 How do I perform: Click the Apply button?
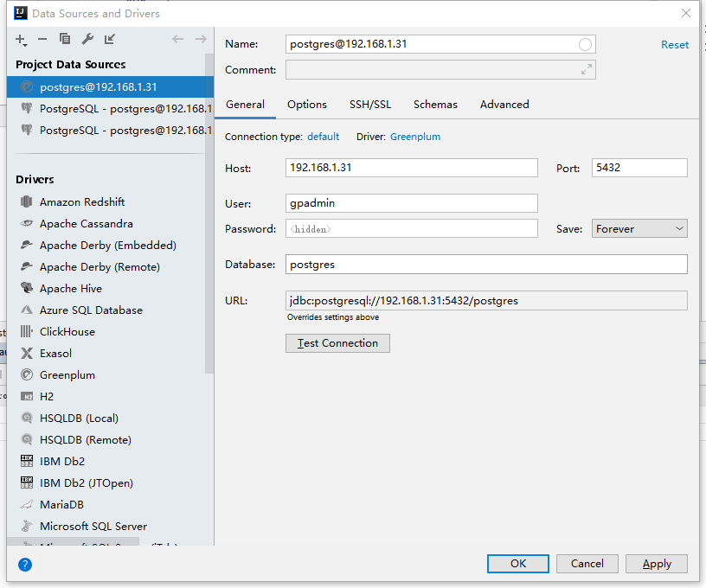[657, 564]
